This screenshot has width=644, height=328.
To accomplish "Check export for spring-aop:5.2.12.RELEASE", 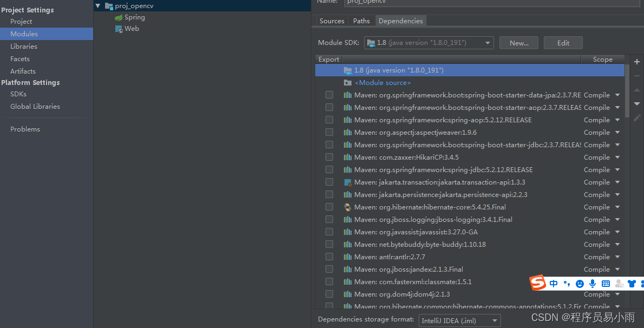I will point(329,120).
